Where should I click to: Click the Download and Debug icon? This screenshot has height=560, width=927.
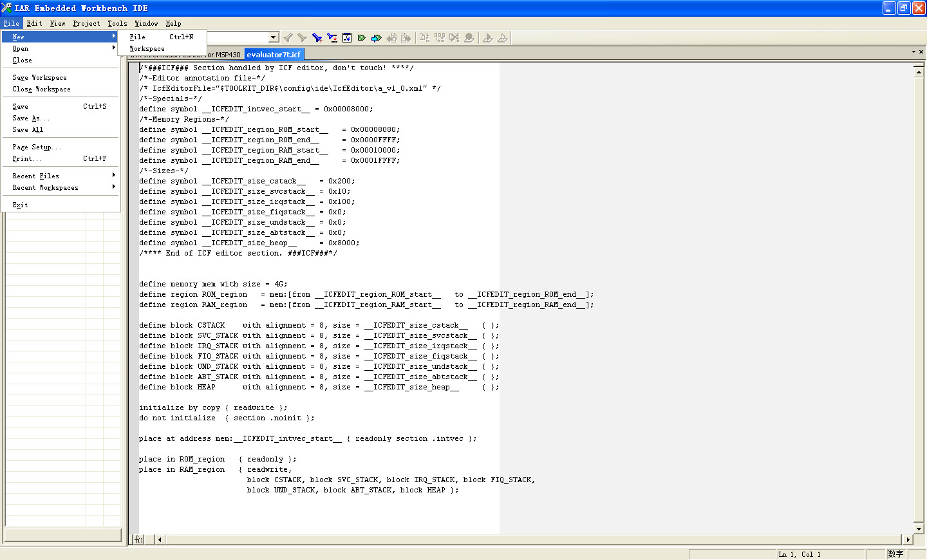488,38
